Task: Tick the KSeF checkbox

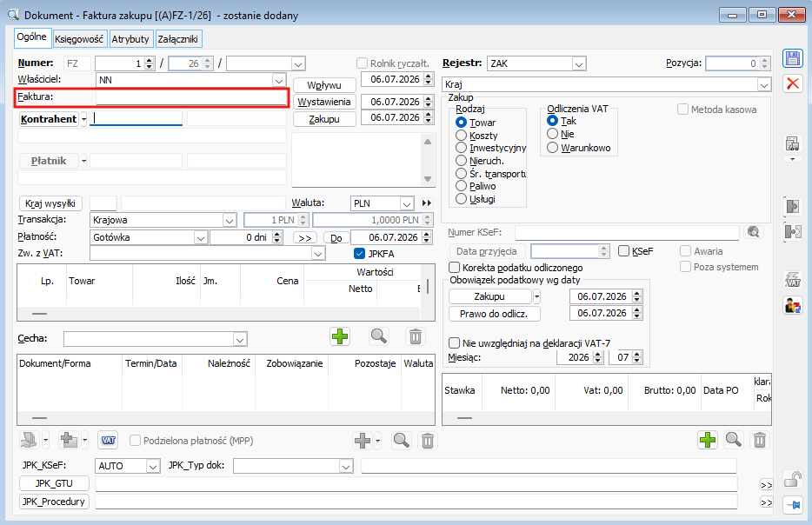Action: coord(624,251)
